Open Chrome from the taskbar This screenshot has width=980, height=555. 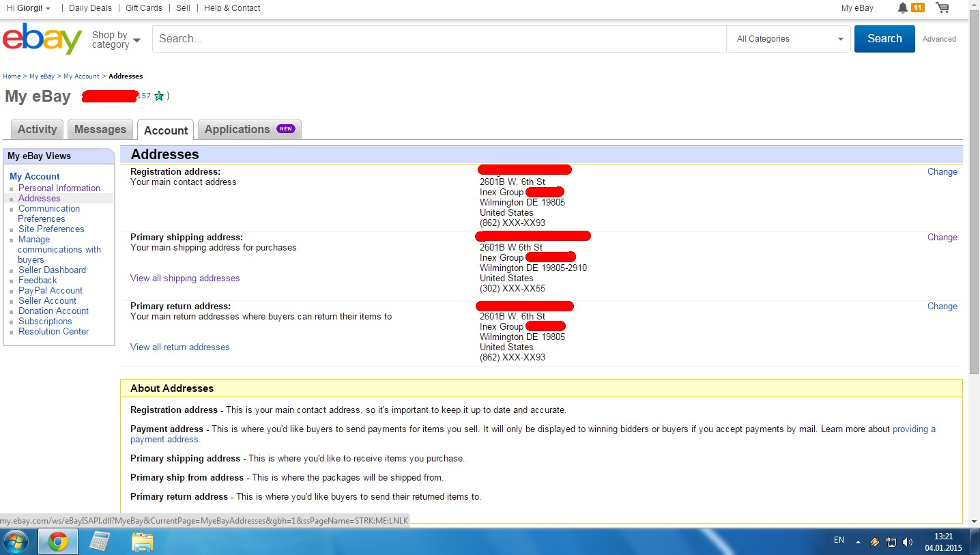click(x=57, y=542)
